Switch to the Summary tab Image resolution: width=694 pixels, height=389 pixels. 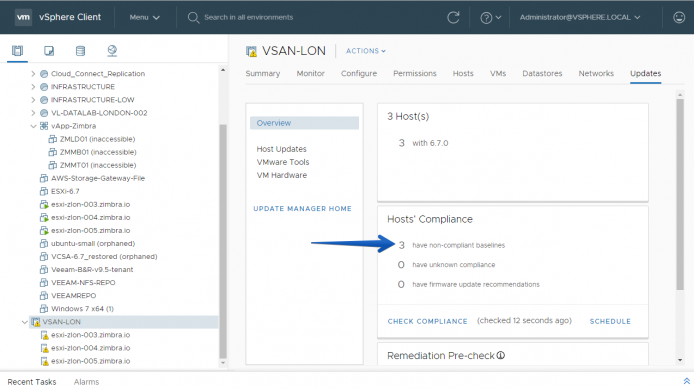[263, 73]
